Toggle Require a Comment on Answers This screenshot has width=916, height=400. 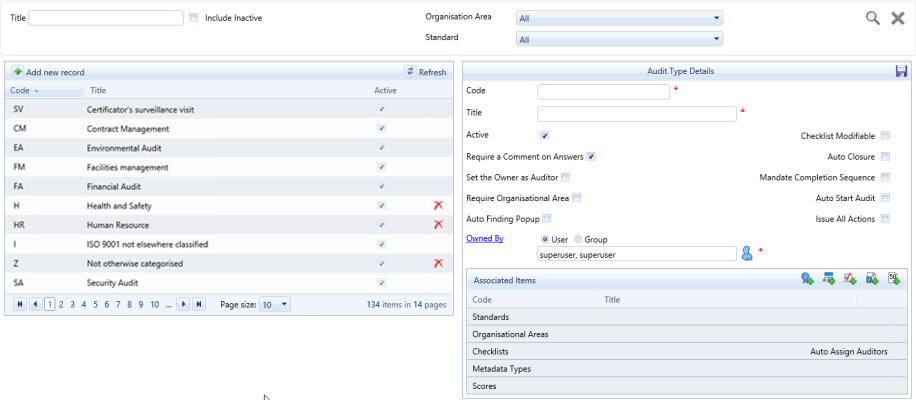point(591,157)
